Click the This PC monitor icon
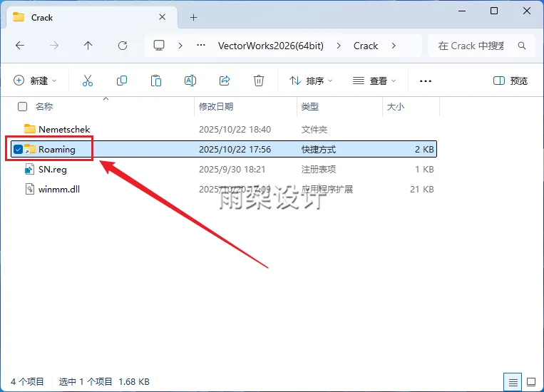This screenshot has width=544, height=392. pos(159,46)
